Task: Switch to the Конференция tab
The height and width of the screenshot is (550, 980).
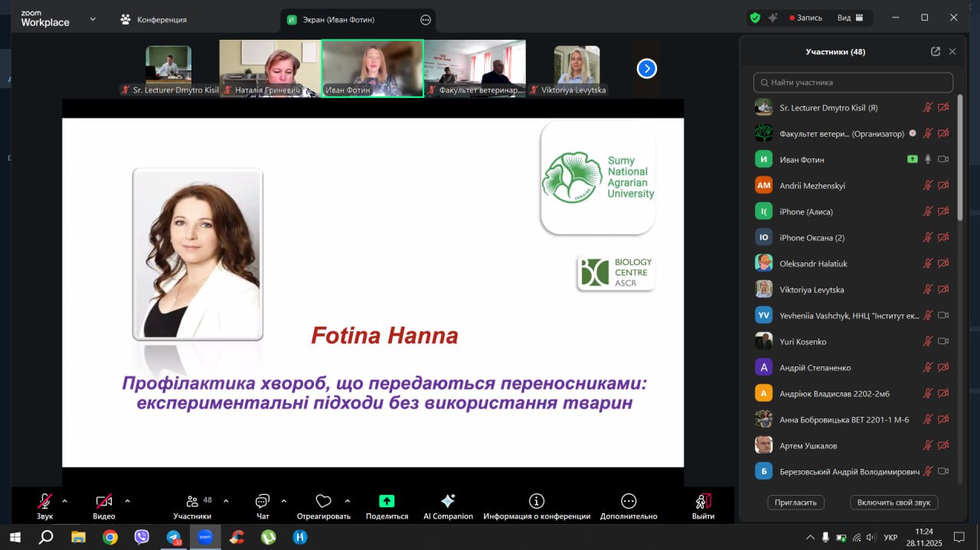Action: tap(153, 19)
